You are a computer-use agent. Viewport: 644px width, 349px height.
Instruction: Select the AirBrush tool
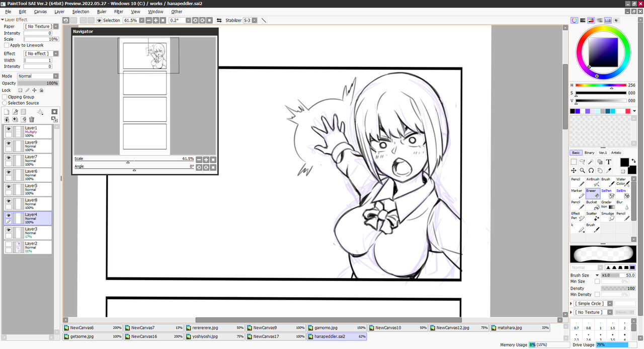tap(593, 182)
